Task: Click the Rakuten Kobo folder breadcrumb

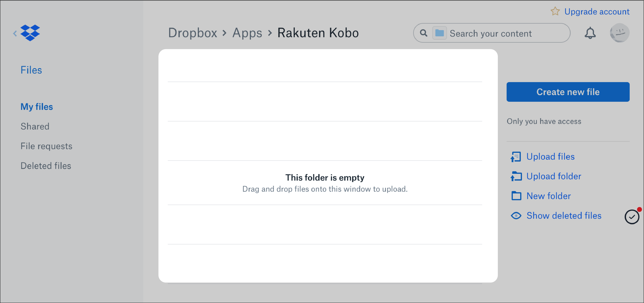Action: 318,33
